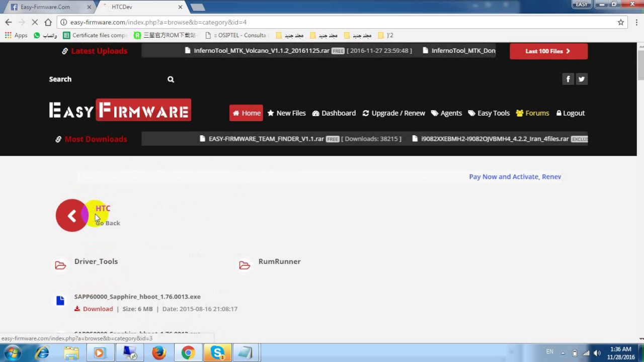Click the Pay Now and Activate link
Screen dimensions: 644x362
(515, 176)
